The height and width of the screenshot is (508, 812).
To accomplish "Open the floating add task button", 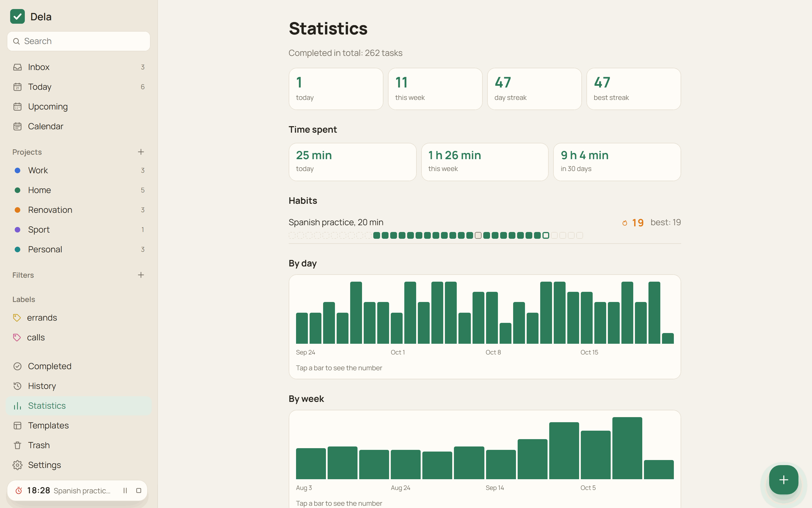I will point(784,479).
